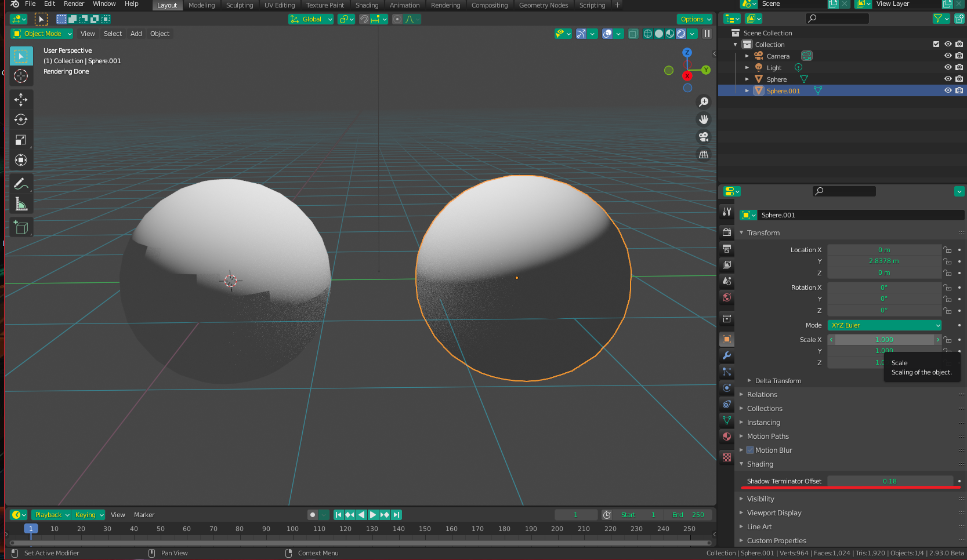
Task: Open the Texture properties checker tab
Action: 727,457
